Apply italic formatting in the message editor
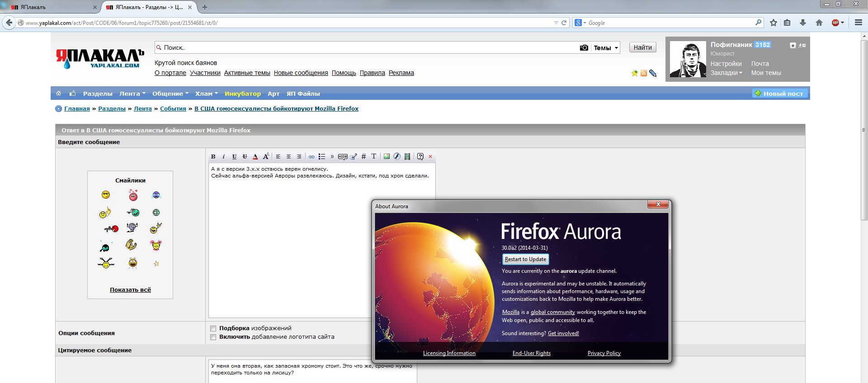Image resolution: width=868 pixels, height=383 pixels. pos(223,157)
